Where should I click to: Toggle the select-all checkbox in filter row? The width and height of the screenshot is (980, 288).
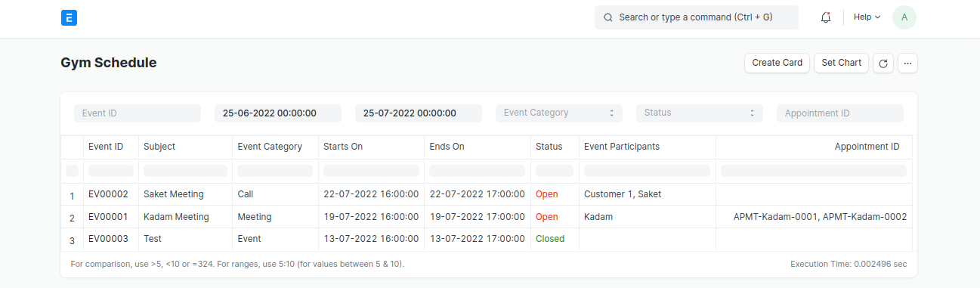tap(72, 171)
